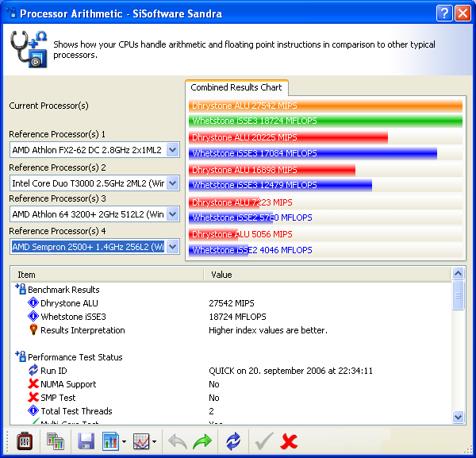The height and width of the screenshot is (458, 476).
Task: Click the blue arrows icon beside Run ID
Action: coord(33,370)
